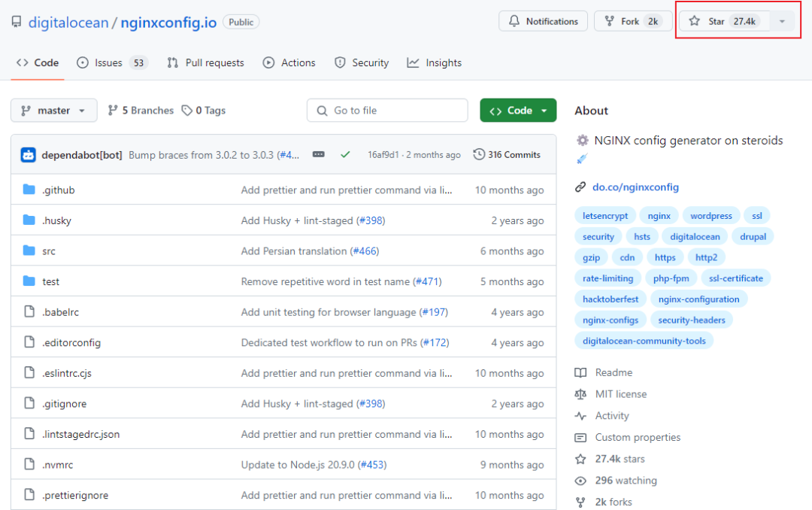Select the wordpress topic tag
This screenshot has height=510, width=812.
tap(711, 216)
